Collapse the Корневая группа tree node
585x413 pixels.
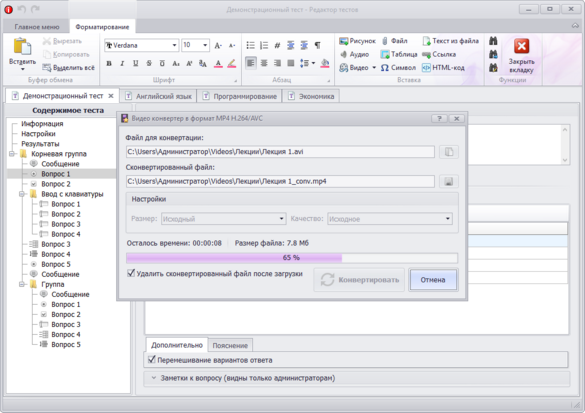point(12,154)
